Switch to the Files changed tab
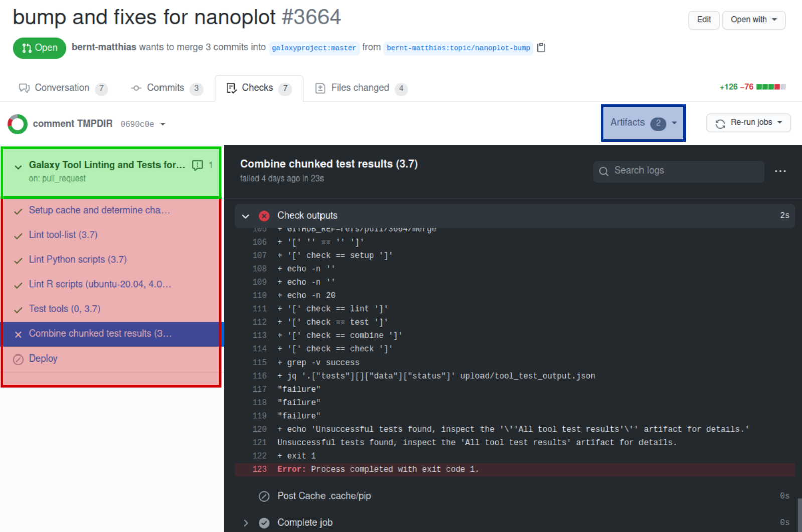The image size is (802, 532). tap(361, 88)
